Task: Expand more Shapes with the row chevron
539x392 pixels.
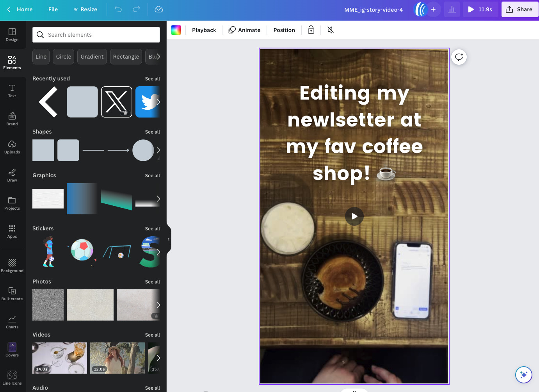Action: tap(158, 150)
